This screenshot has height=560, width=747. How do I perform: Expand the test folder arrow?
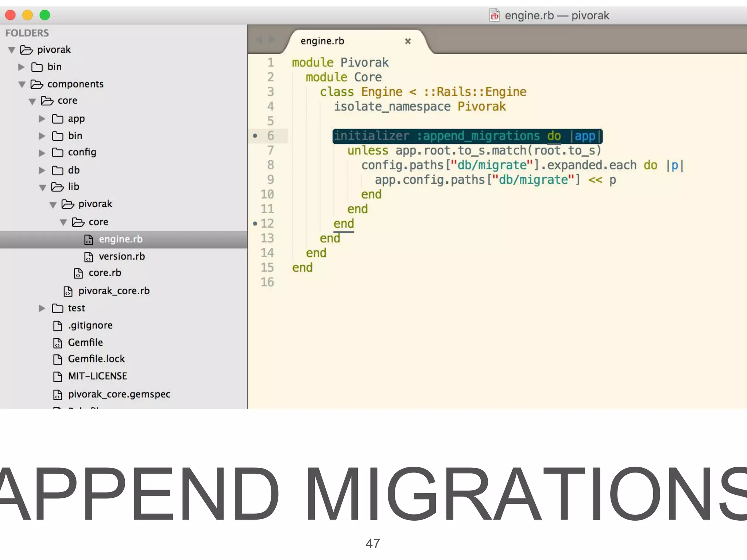42,308
